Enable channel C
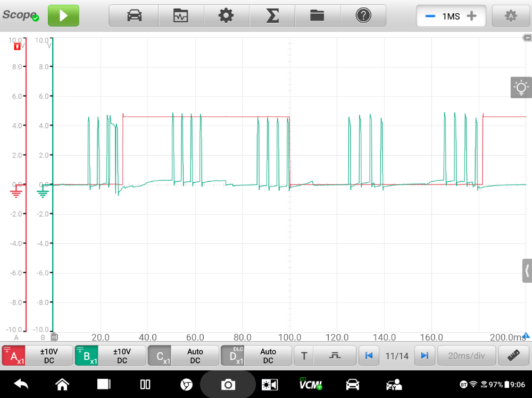Viewport: 532px width, 398px height. pos(160,356)
